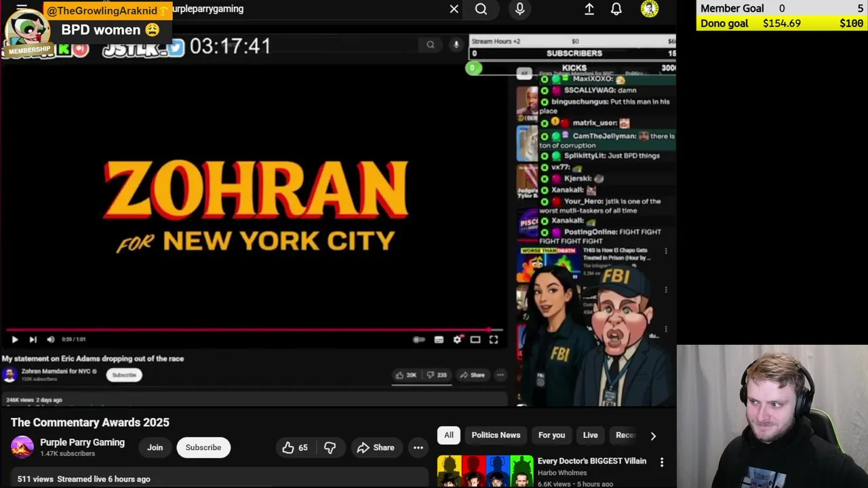Toggle subtitles in embedded player
The width and height of the screenshot is (868, 488).
click(439, 340)
